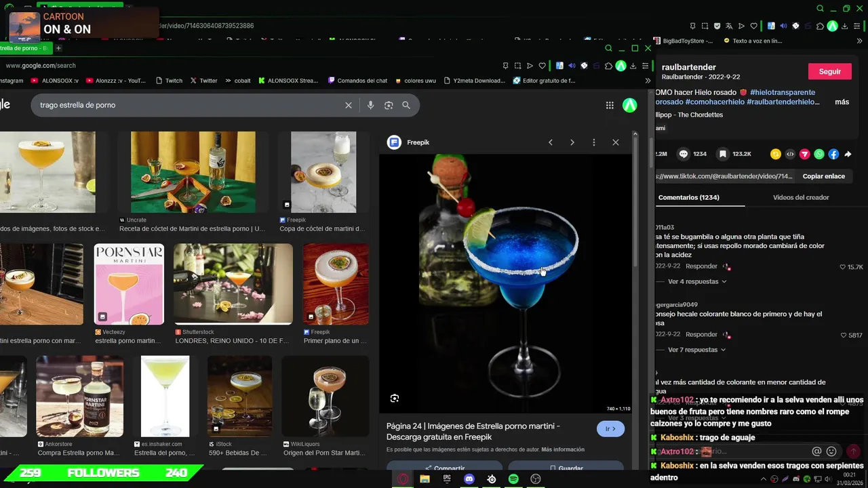Open File Explorer from the taskbar
This screenshot has width=868, height=488.
(x=425, y=479)
